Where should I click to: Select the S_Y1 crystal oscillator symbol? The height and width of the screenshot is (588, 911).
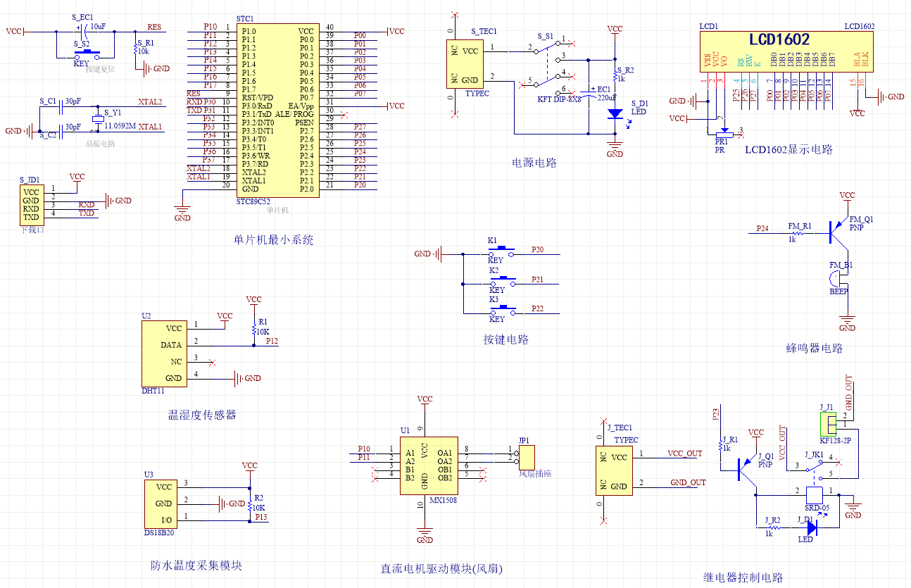[x=98, y=119]
